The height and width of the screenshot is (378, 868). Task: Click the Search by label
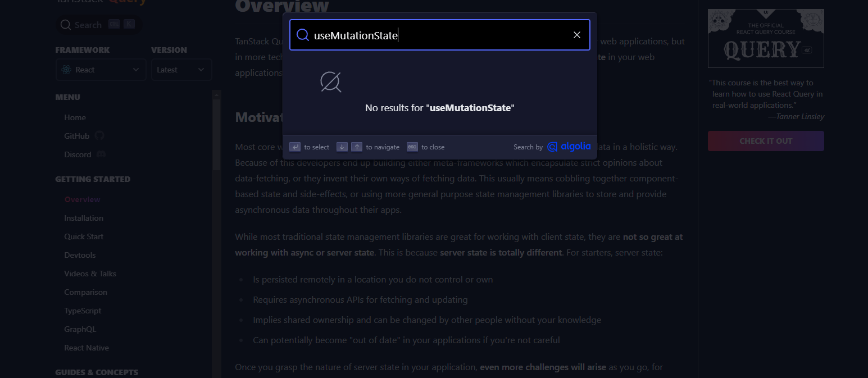pyautogui.click(x=528, y=147)
